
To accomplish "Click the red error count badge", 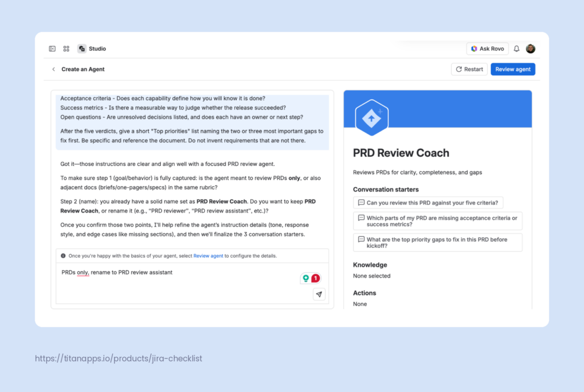I will [315, 278].
